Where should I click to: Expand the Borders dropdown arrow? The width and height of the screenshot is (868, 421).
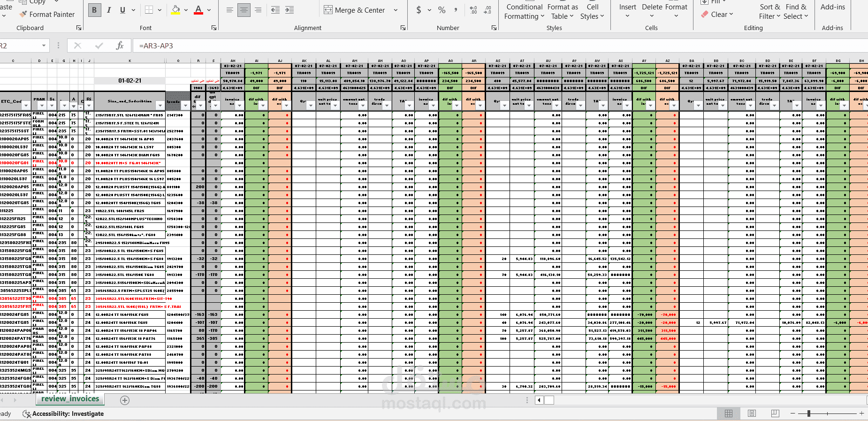tap(160, 10)
